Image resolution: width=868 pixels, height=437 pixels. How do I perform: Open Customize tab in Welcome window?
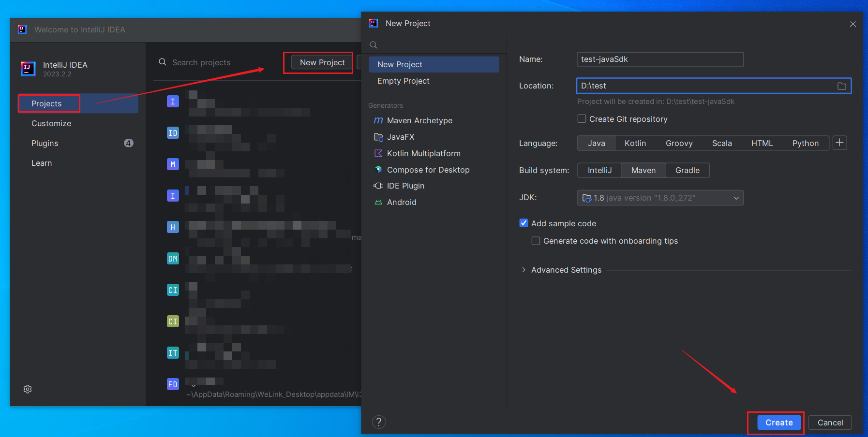click(x=78, y=123)
